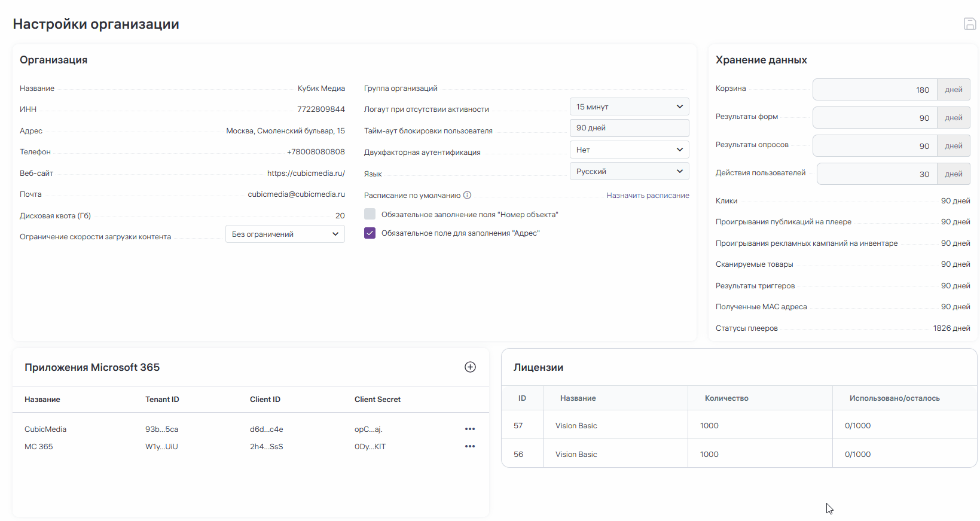Viewport: 980px width, 521px height.
Task: Click the user lock timeout field
Action: coord(629,128)
